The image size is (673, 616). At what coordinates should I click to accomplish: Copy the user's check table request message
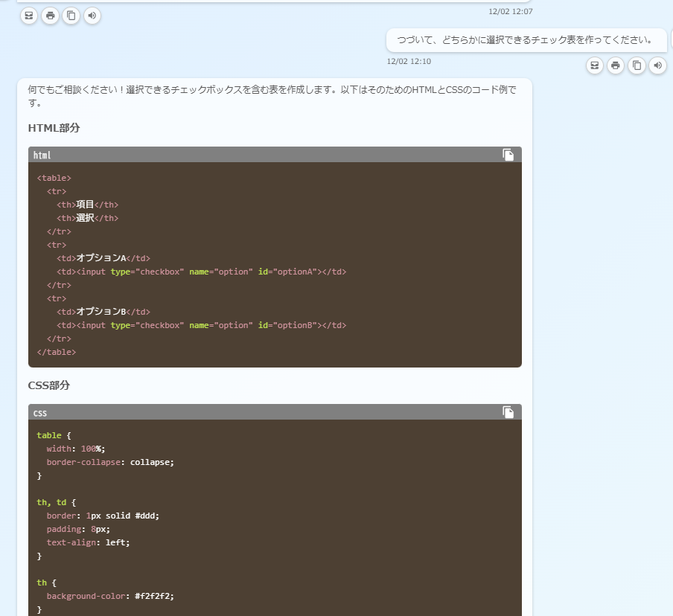(637, 65)
